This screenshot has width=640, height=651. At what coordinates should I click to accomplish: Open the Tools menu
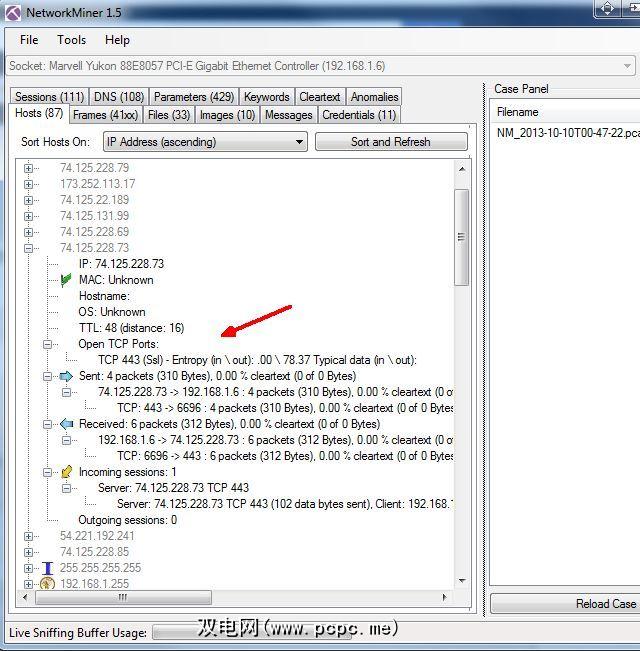(71, 40)
